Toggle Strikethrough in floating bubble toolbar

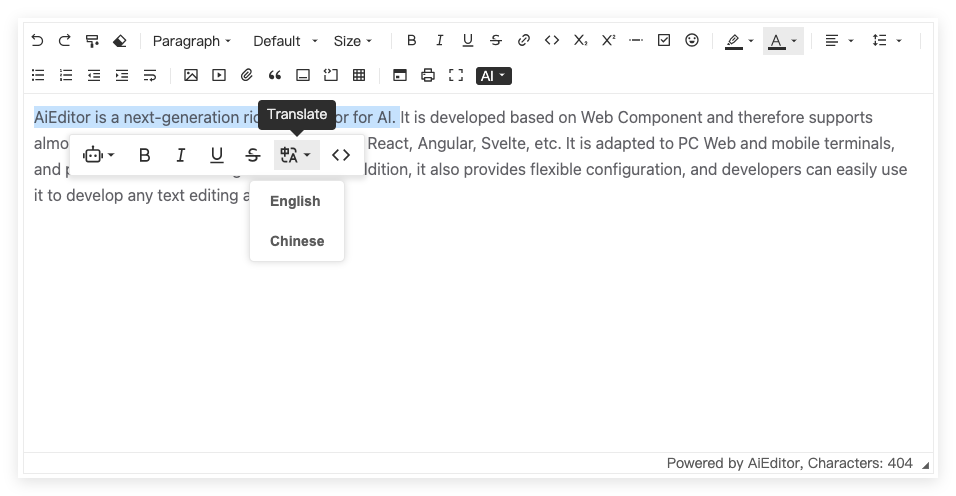tap(252, 155)
